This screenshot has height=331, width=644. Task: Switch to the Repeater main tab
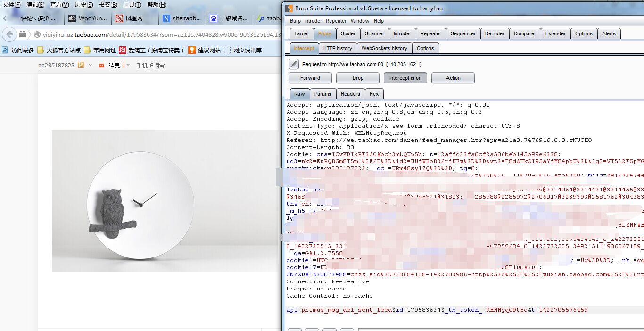coord(431,33)
